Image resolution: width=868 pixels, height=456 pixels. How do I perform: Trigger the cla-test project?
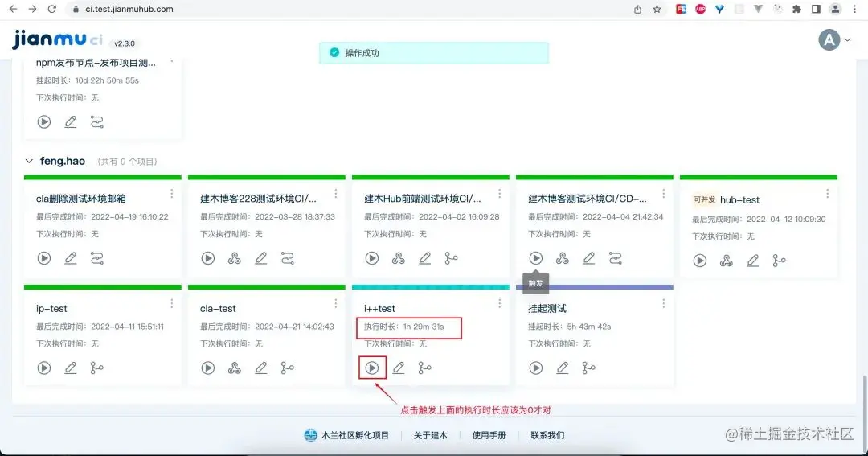(207, 368)
